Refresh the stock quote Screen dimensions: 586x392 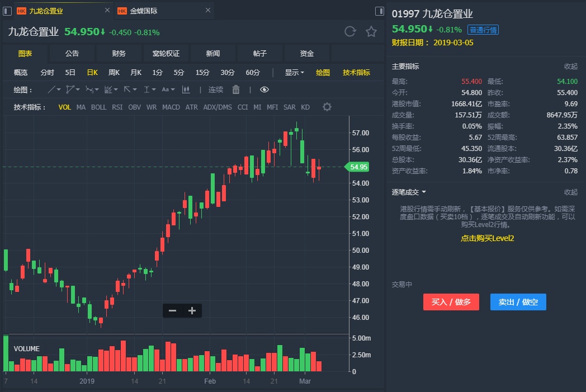pos(350,32)
